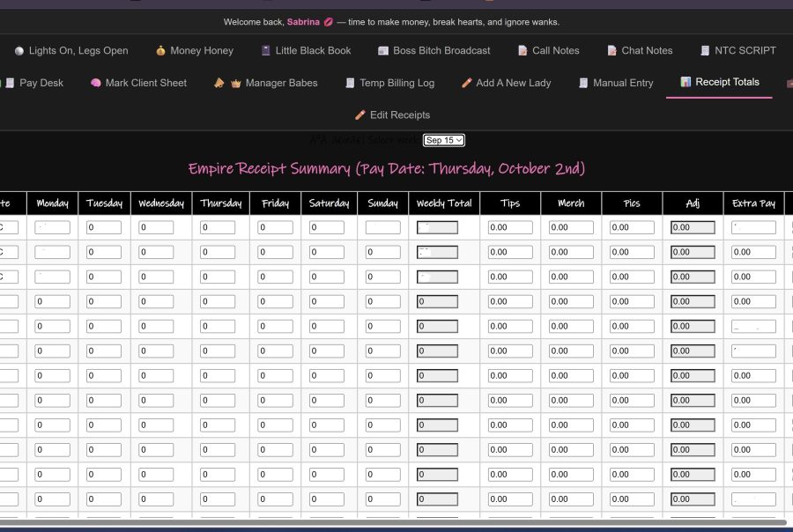Click the pencil icon beside Add A New Lady
793x532 pixels.
467,83
